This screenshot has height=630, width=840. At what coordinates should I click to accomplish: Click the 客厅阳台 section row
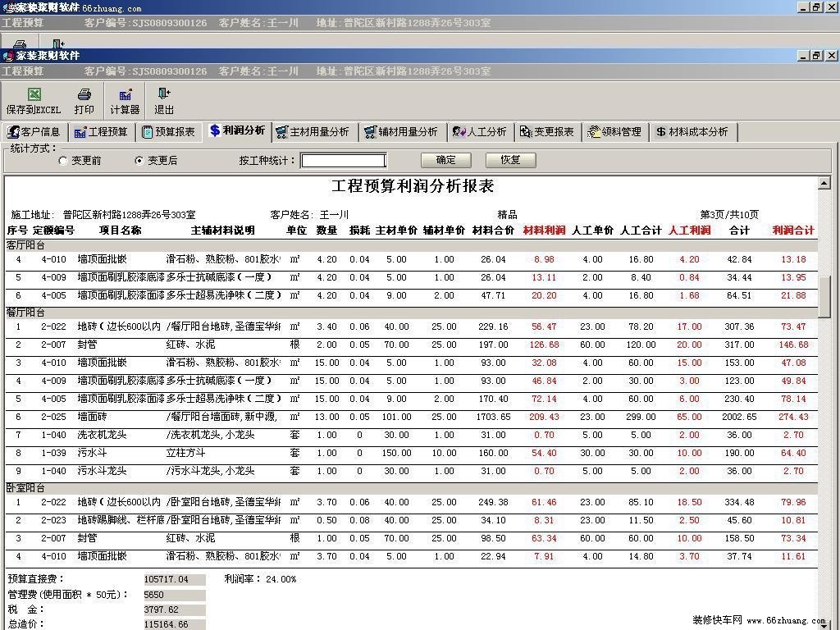click(412, 245)
